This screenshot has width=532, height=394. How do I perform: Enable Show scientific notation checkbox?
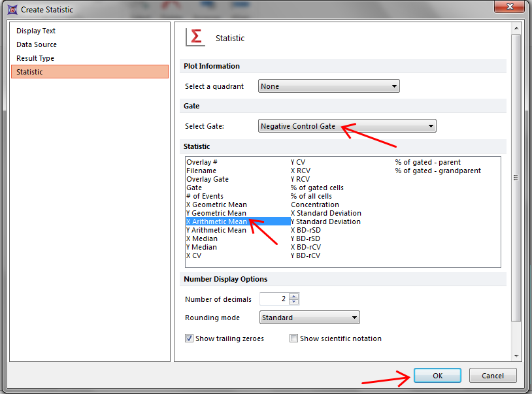294,338
